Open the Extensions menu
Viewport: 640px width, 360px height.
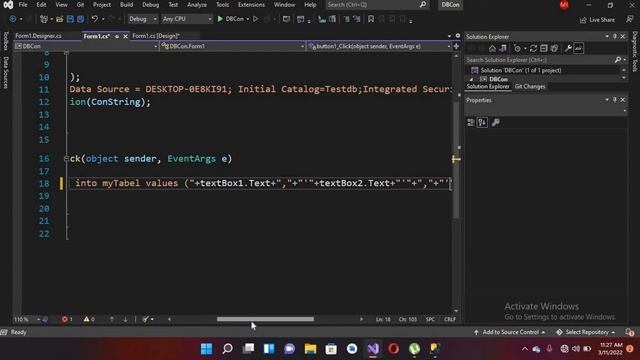(x=251, y=5)
